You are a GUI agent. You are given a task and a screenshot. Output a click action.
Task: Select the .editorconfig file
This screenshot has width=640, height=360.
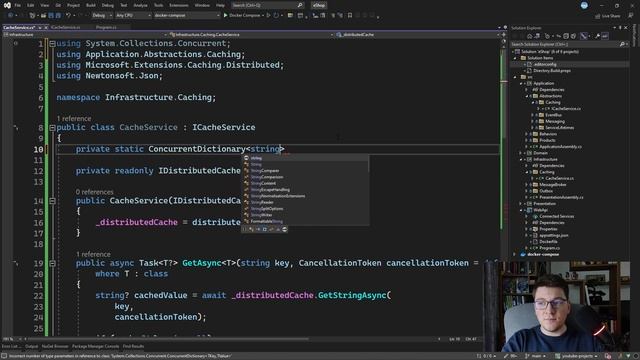(545, 64)
